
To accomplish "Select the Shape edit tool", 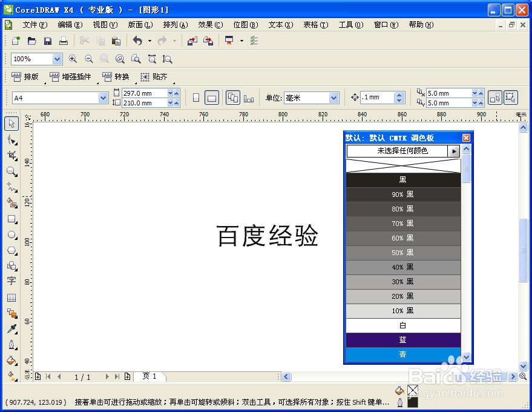I will click(x=12, y=140).
